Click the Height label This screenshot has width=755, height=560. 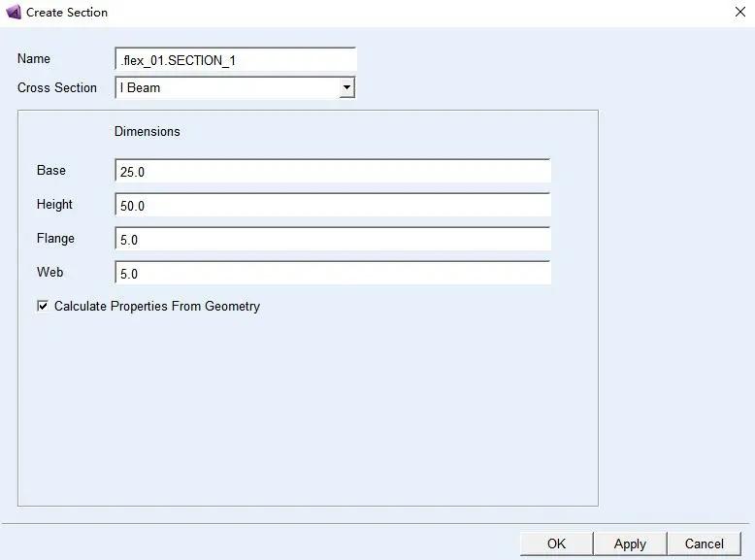(55, 205)
